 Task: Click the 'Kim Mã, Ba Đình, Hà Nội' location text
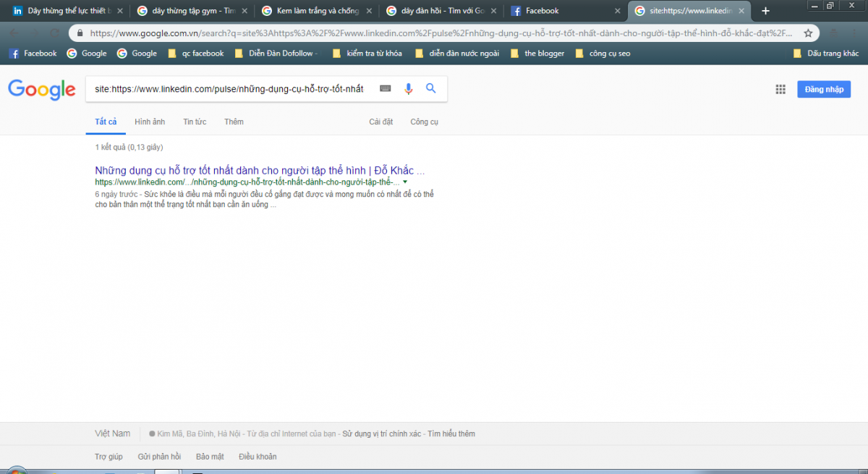pyautogui.click(x=200, y=434)
